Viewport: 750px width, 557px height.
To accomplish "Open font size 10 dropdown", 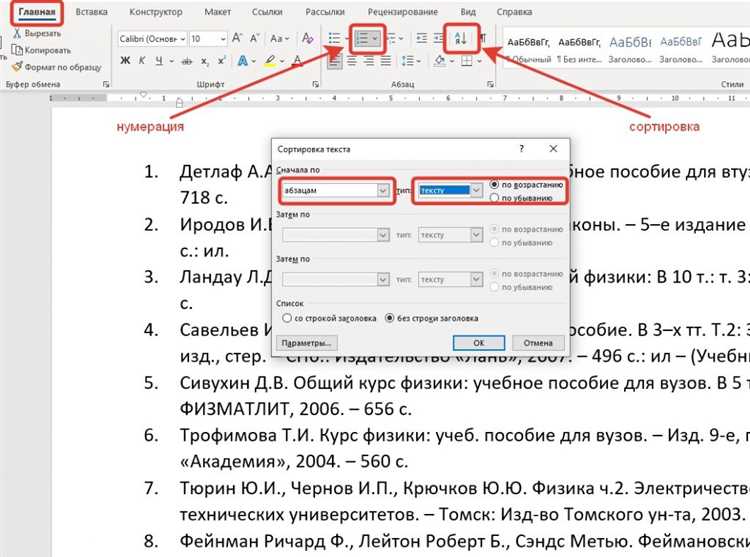I will point(223,39).
